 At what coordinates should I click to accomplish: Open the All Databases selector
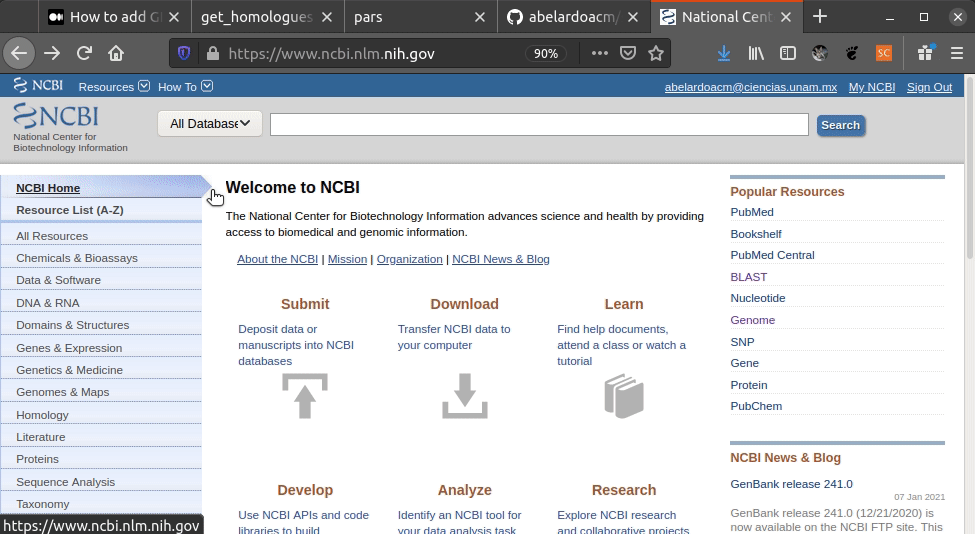210,124
